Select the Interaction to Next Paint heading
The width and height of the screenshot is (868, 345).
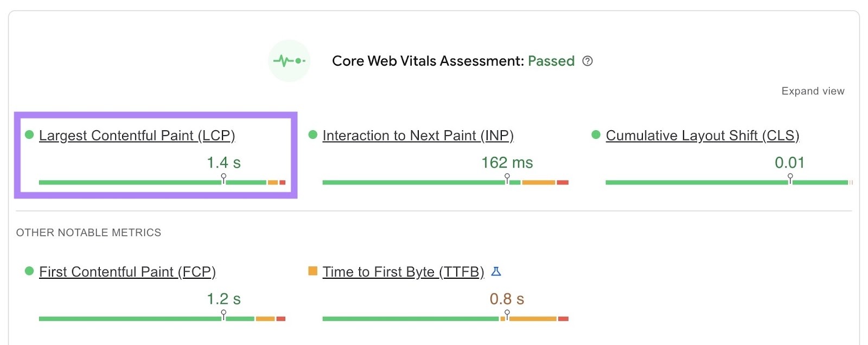[x=418, y=136]
